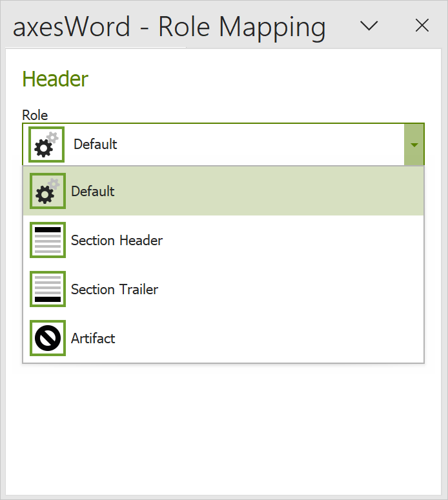This screenshot has width=448, height=500.
Task: Choose Artifact role text
Action: click(93, 338)
